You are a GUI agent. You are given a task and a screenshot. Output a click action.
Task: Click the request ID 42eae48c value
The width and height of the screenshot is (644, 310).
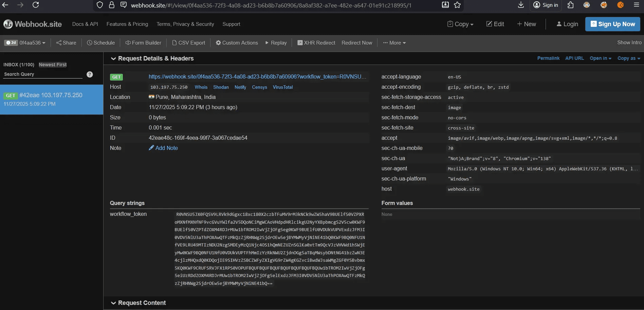click(198, 138)
